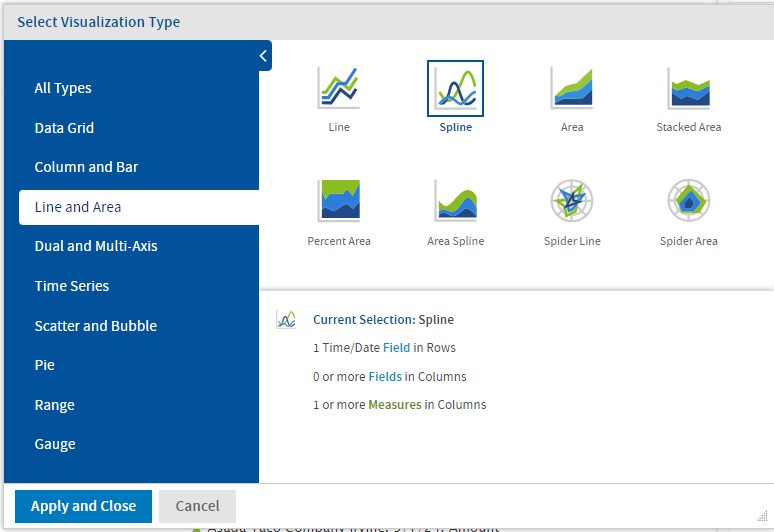Click '1 or more Measures in Columns' text
Viewport: 774px width, 532px height.
[399, 405]
